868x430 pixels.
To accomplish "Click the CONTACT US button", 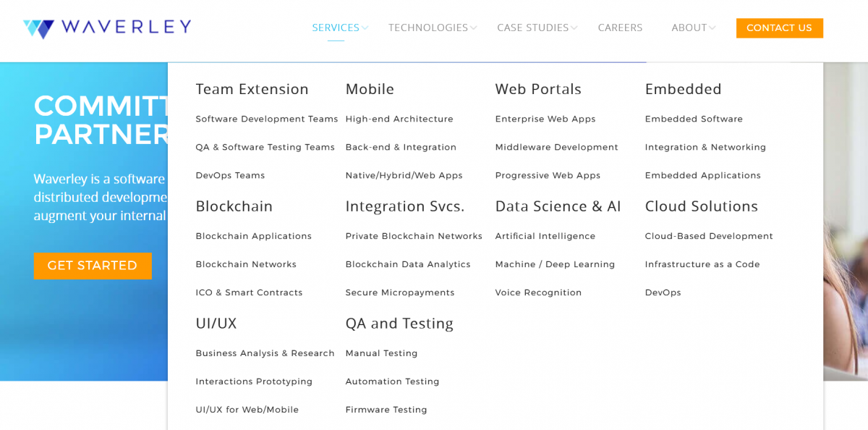I will [x=779, y=28].
